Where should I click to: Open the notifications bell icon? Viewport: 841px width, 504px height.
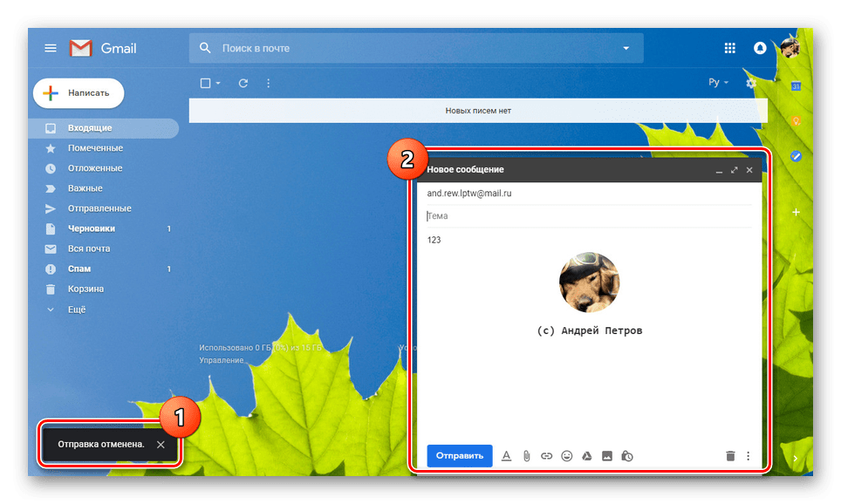760,48
